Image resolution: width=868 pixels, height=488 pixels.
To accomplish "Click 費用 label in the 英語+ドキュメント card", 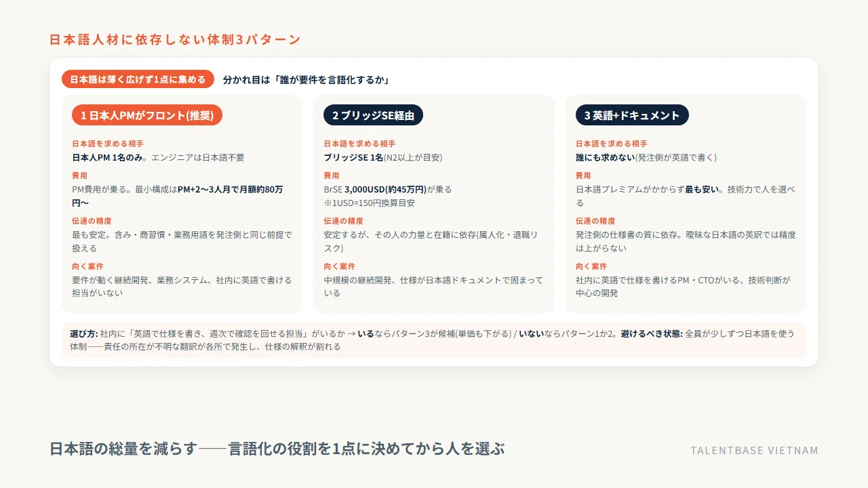I will (x=583, y=176).
